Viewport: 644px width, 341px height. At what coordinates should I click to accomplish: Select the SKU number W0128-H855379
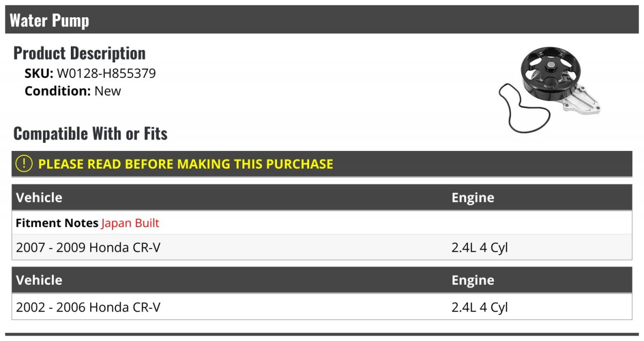tap(106, 74)
